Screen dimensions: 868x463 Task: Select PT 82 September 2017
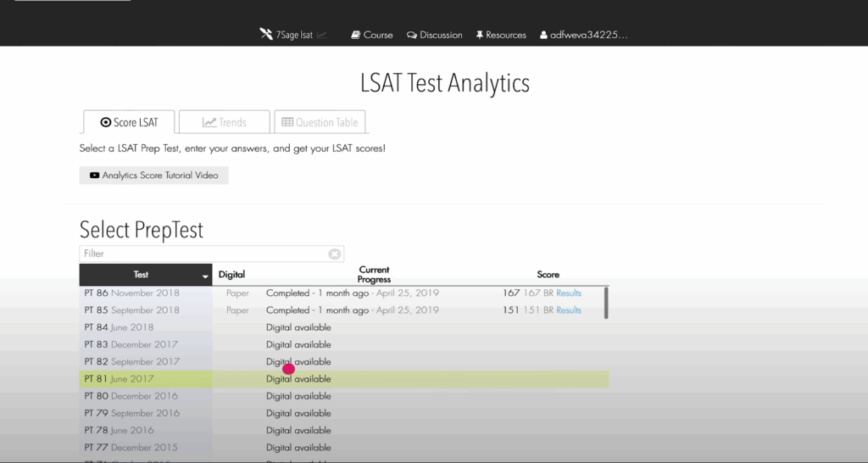131,361
